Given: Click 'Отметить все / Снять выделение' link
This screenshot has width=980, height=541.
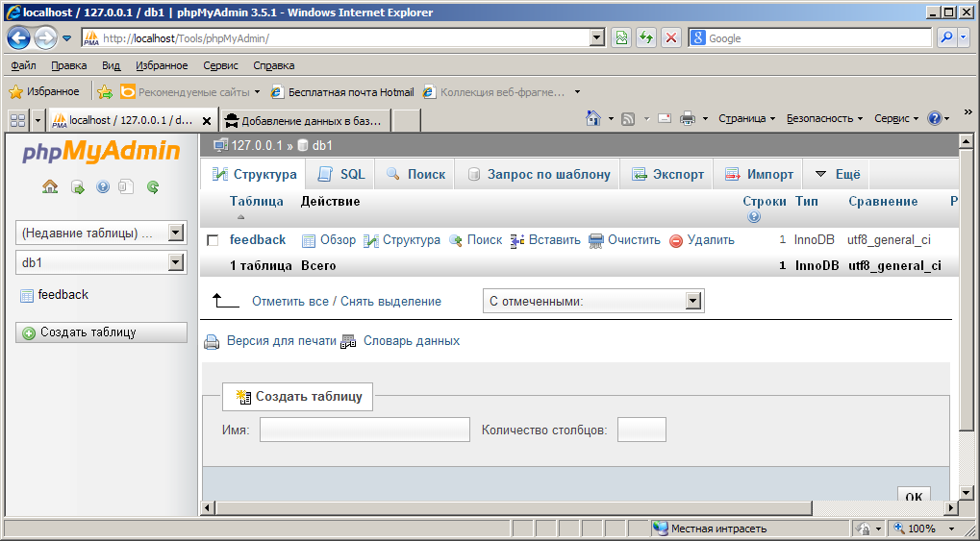Looking at the screenshot, I should pyautogui.click(x=346, y=301).
